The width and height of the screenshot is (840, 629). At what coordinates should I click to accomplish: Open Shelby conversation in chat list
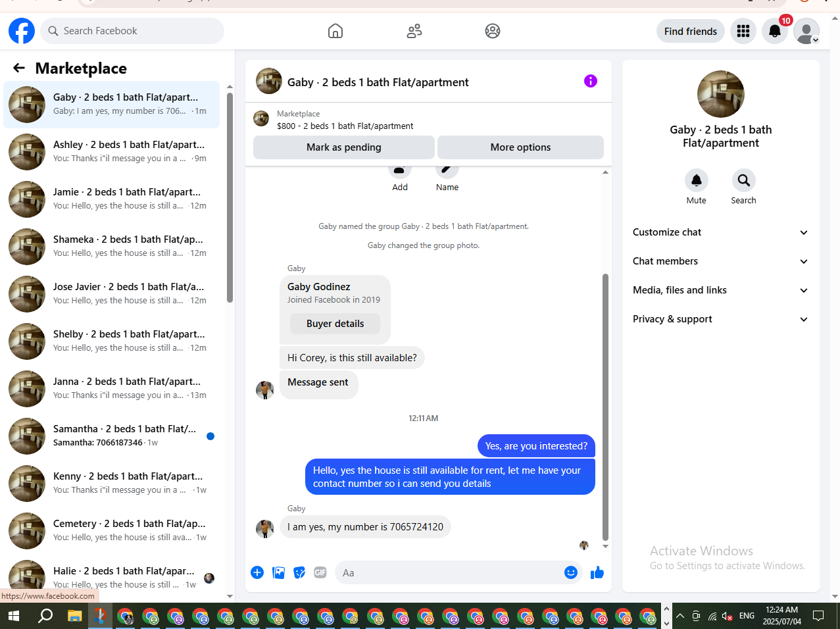point(112,341)
